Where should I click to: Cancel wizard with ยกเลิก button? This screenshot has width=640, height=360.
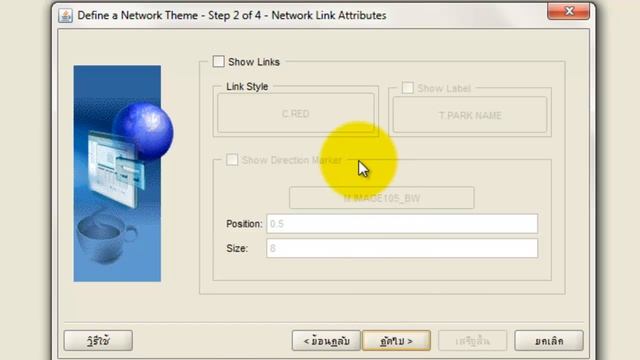(x=549, y=340)
